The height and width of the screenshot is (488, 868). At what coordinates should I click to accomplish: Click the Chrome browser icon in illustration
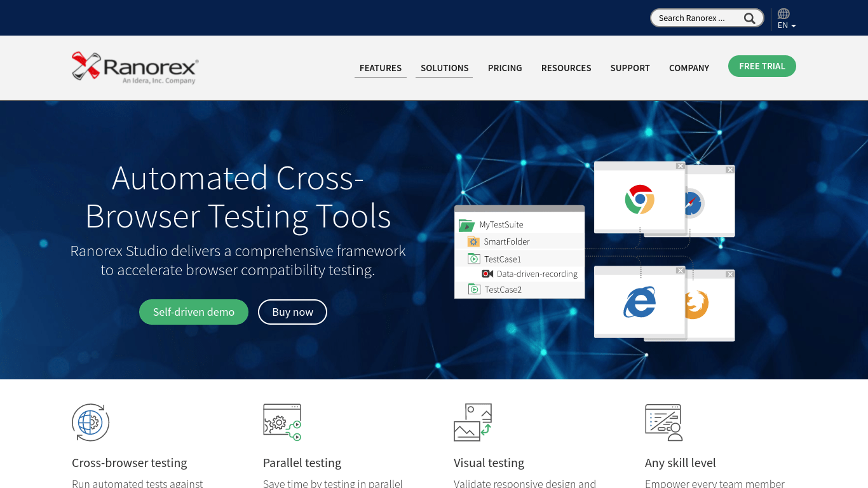click(x=639, y=200)
